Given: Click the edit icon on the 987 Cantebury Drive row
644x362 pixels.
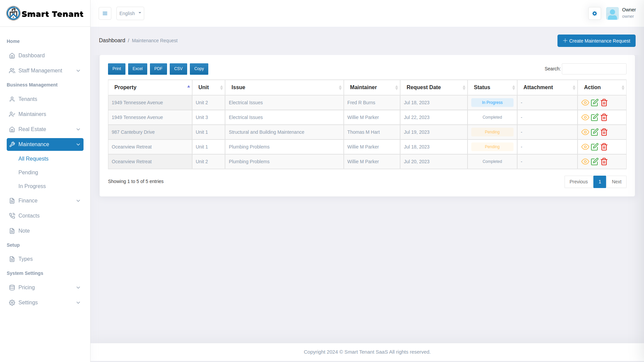Looking at the screenshot, I should (595, 132).
